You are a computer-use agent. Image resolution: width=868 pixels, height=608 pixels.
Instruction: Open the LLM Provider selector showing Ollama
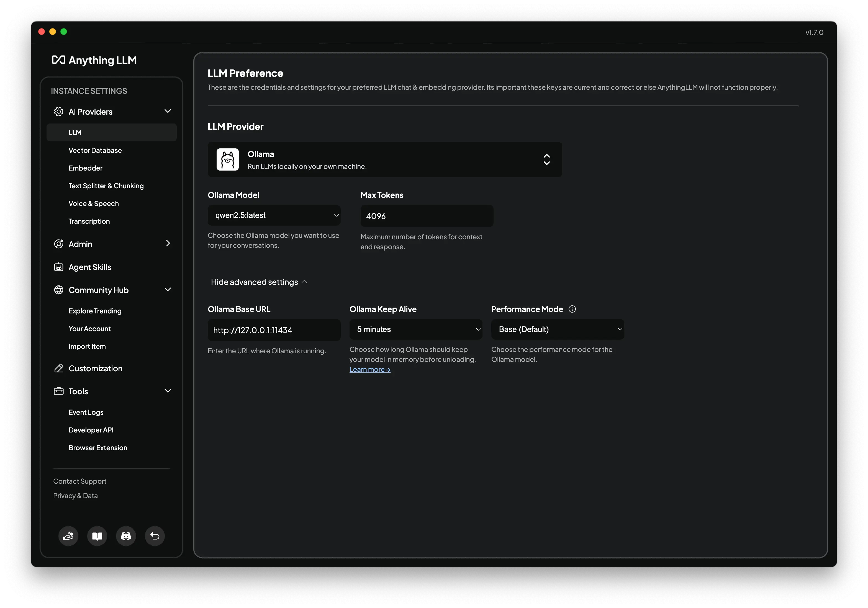pos(385,159)
